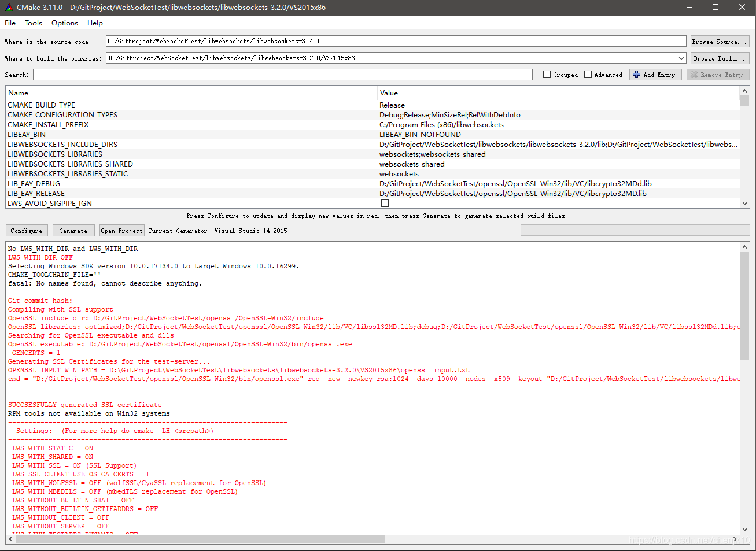Toggle the LWS_AVOID_SIGPIPE_IGN value checkbox

point(385,203)
